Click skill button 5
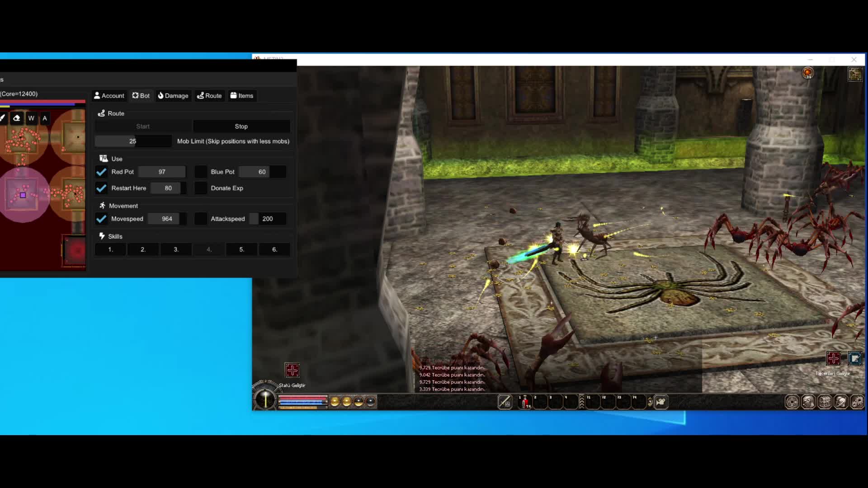 241,249
